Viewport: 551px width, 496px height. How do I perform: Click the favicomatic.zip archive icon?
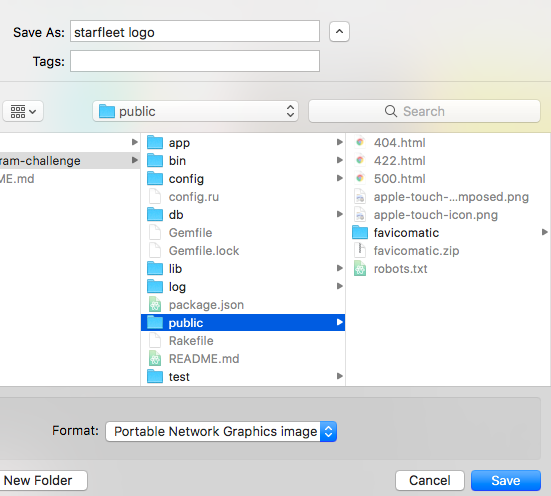click(360, 250)
